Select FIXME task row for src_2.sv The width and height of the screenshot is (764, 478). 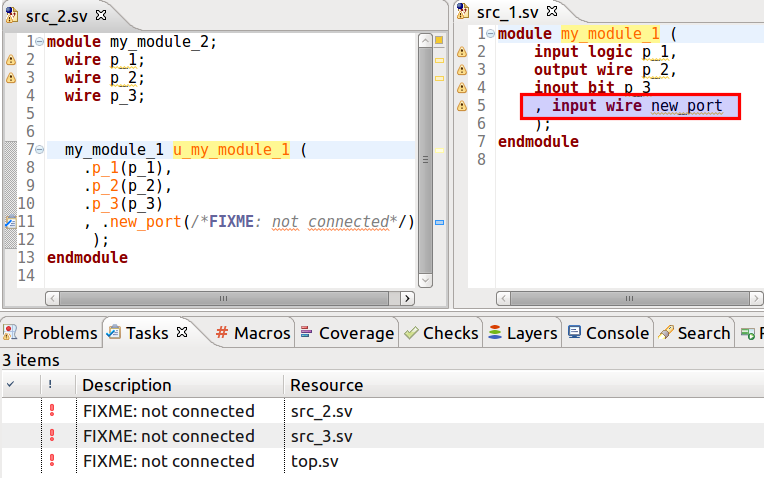382,411
